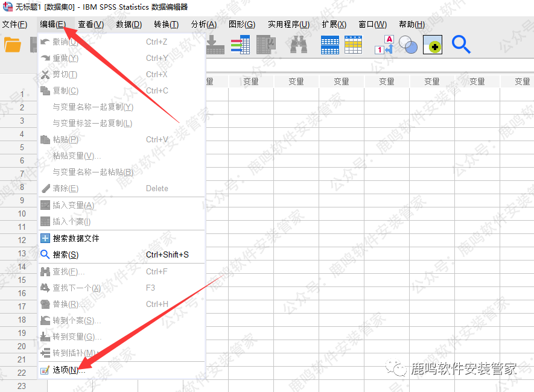534x392 pixels.
Task: Click the blue magnifier Search toolbar icon
Action: (x=461, y=45)
